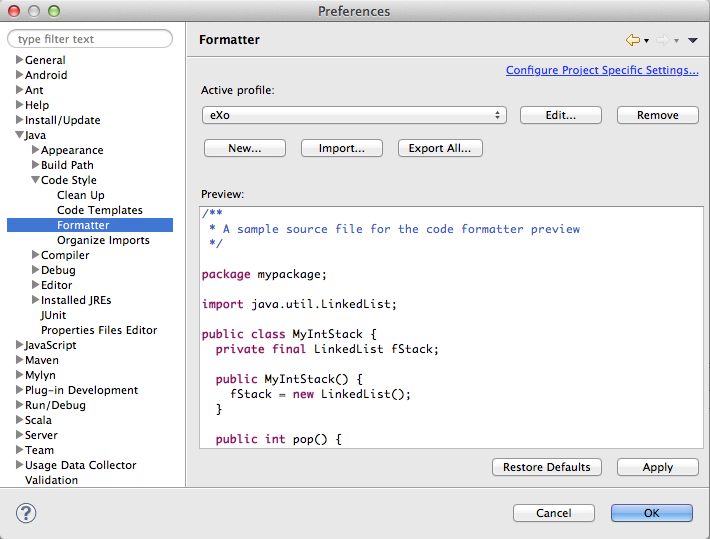
Task: Select the Team label in tree
Action: (39, 450)
